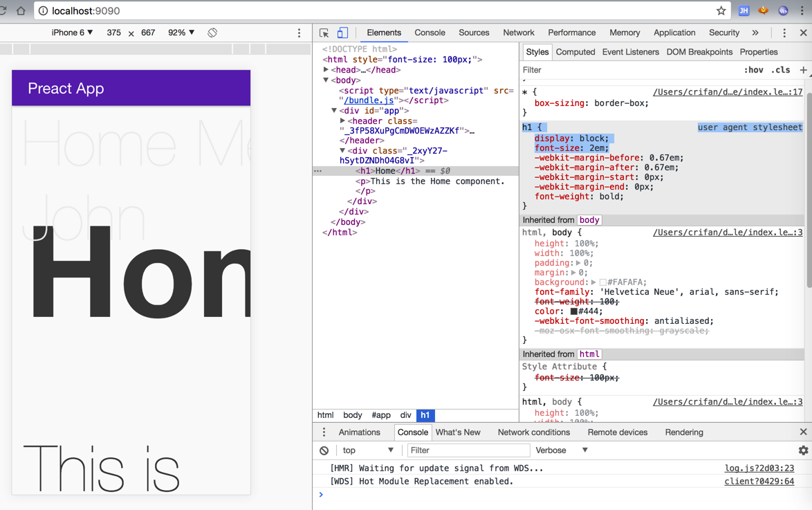Open console settings gear
The image size is (812, 510).
pyautogui.click(x=803, y=450)
